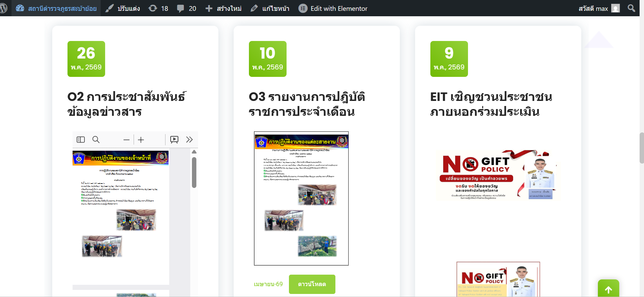Click the browser page scrollbar thumb
Screen dimensions: 644x297
pyautogui.click(x=641, y=148)
